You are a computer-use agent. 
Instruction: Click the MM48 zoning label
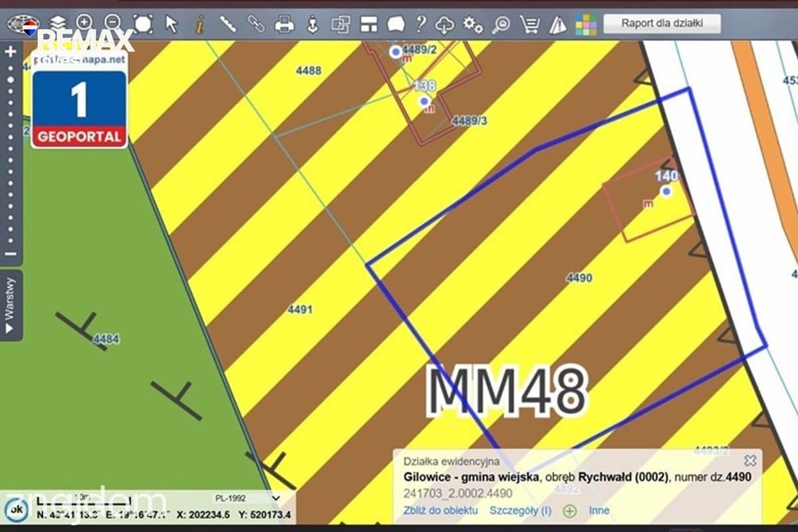click(507, 390)
